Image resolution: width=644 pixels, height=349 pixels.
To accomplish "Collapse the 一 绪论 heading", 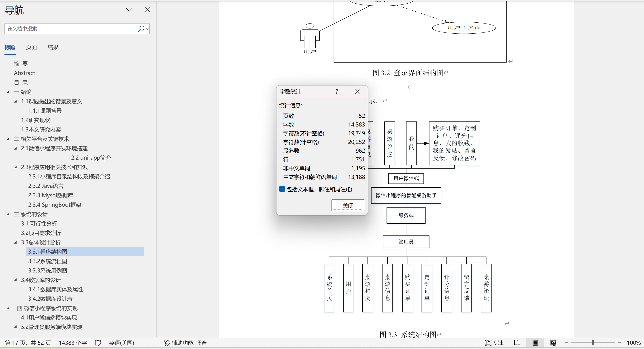I will point(8,92).
